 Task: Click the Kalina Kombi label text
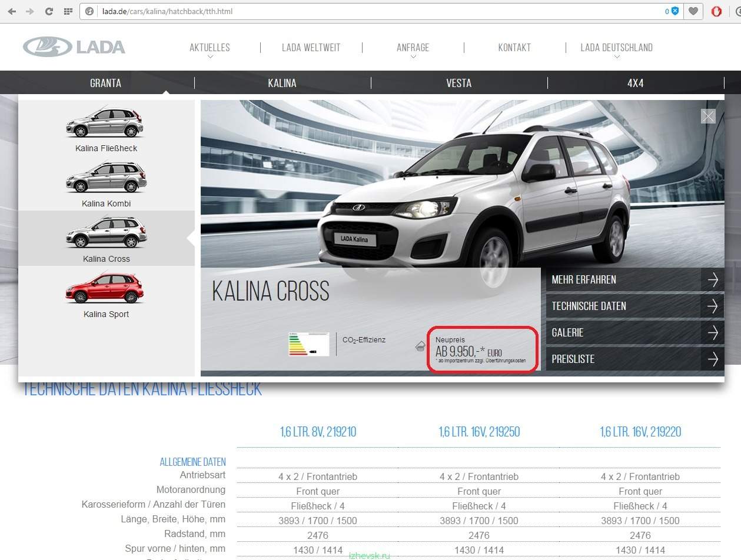click(x=106, y=204)
